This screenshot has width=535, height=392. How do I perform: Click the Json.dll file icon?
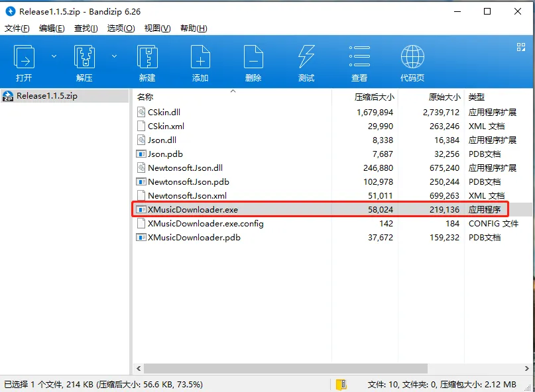click(141, 140)
